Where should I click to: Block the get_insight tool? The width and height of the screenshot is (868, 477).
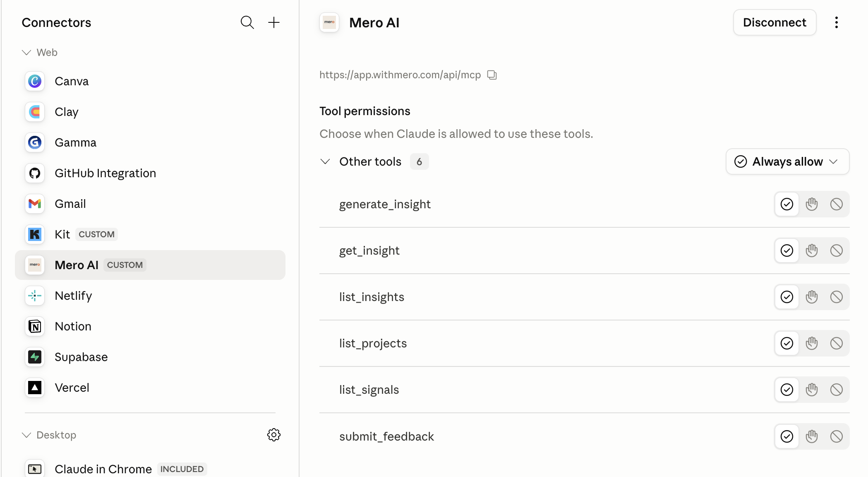pyautogui.click(x=837, y=251)
